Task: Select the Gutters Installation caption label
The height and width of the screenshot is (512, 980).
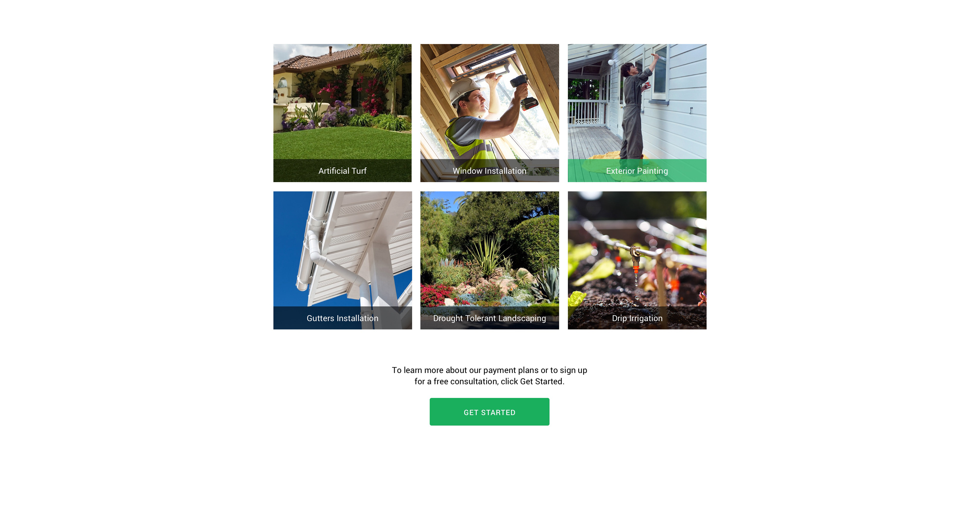Action: (x=342, y=318)
